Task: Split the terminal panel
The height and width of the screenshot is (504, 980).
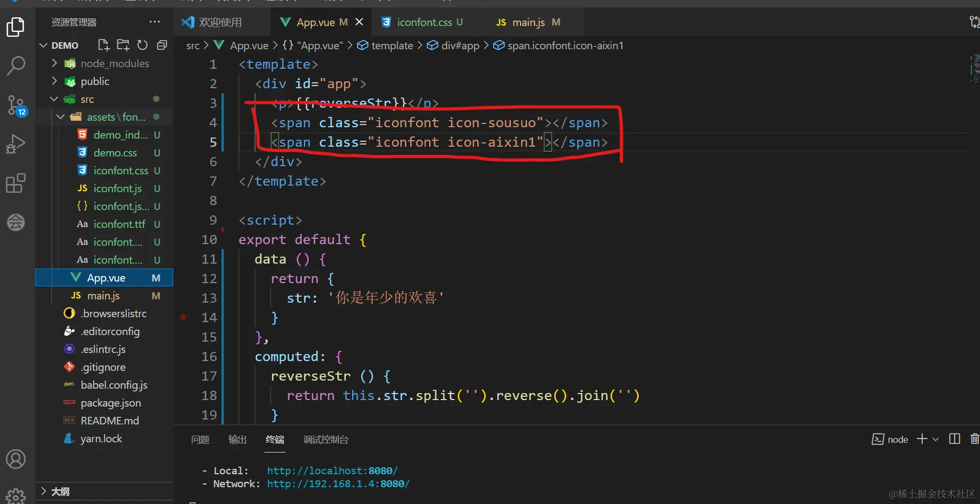Action: coord(955,439)
